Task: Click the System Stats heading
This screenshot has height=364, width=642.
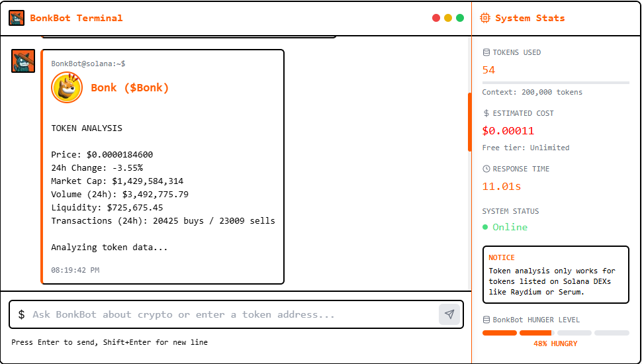Action: [529, 18]
